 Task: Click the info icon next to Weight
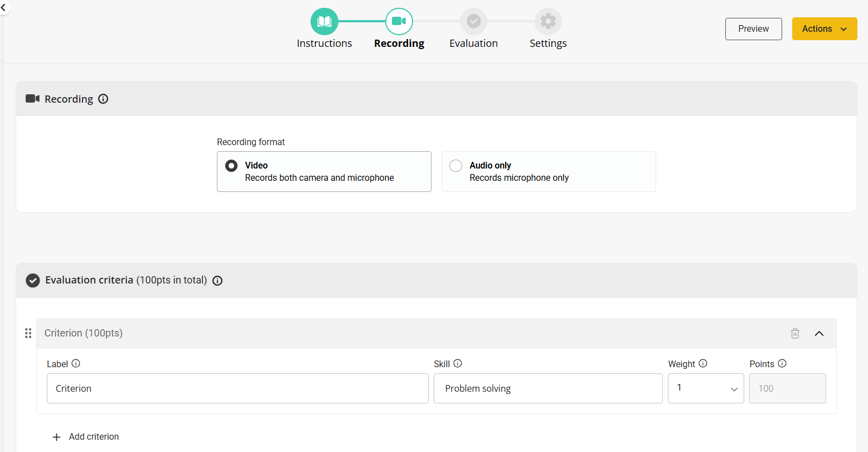pos(703,363)
